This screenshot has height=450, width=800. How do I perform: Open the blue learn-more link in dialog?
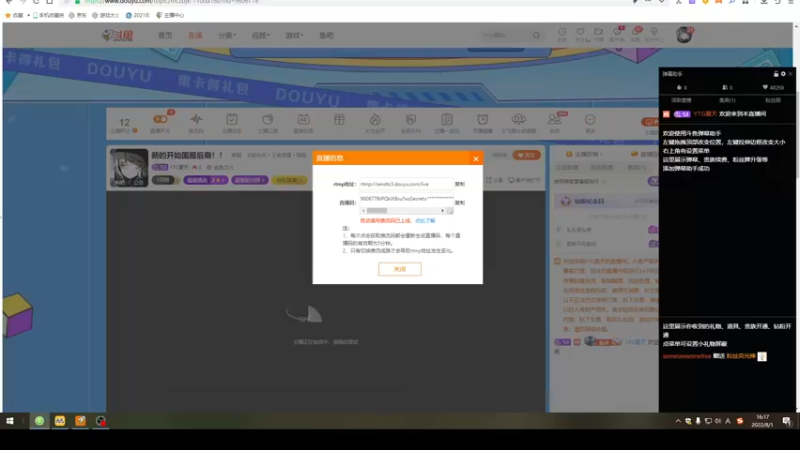coord(425,221)
